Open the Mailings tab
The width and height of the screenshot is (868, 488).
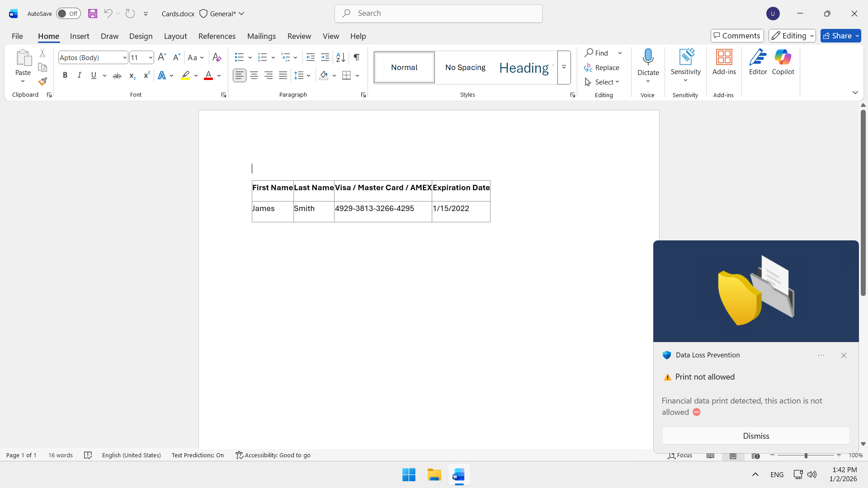[x=261, y=36]
